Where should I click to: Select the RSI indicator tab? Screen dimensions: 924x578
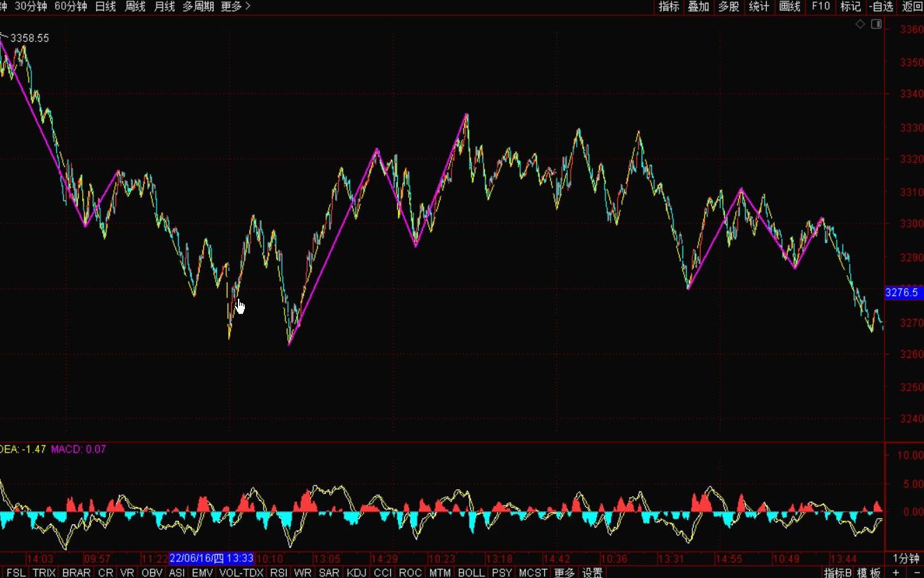click(x=278, y=572)
